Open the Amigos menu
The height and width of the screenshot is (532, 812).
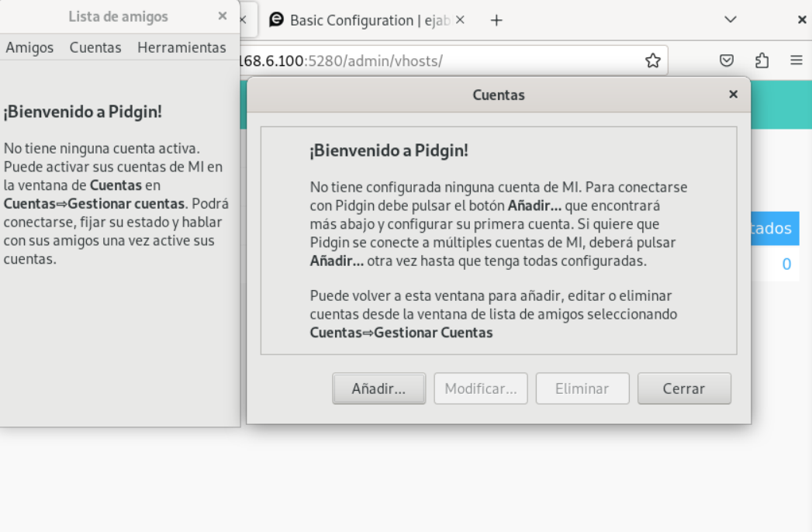29,47
